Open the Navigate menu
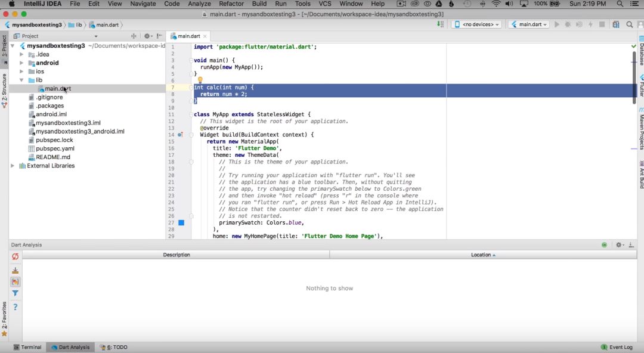This screenshot has height=353, width=644. pos(143,4)
